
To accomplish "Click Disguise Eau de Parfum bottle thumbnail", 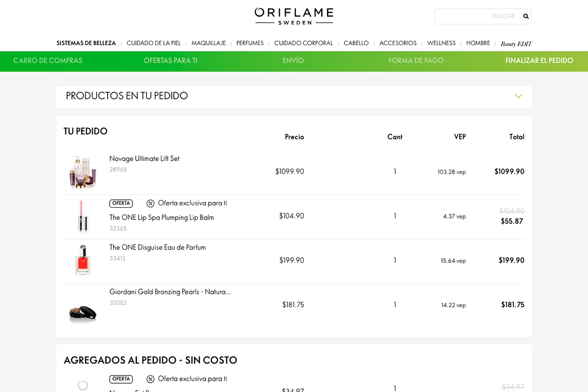I will (x=83, y=261).
